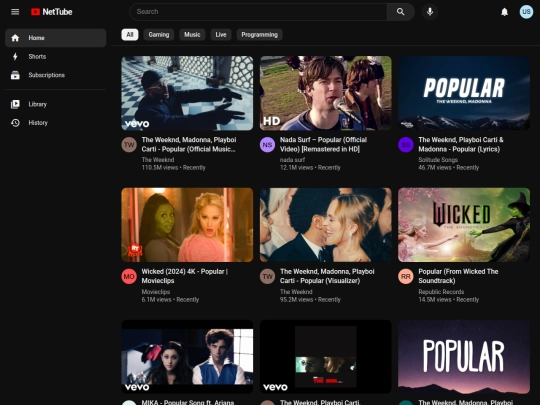This screenshot has height=405, width=540.
Task: Visit 'The Weeknd' channel under Official Music video
Action: 158,160
